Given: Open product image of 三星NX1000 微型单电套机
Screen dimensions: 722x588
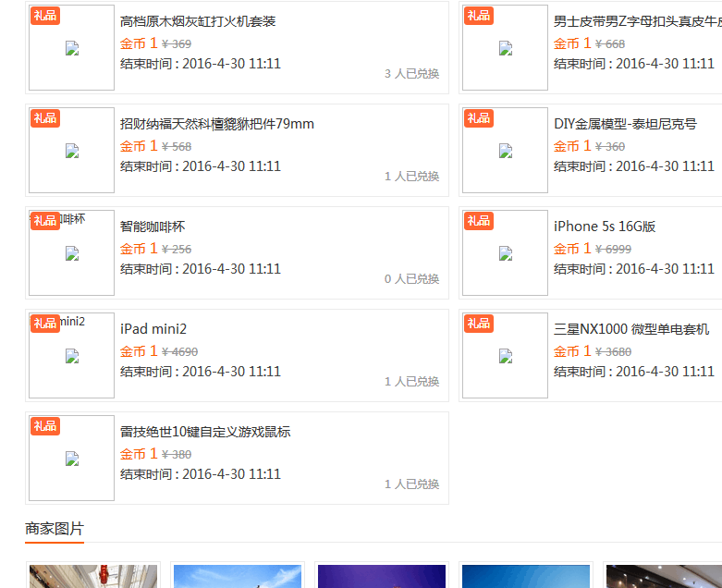Looking at the screenshot, I should coord(505,356).
